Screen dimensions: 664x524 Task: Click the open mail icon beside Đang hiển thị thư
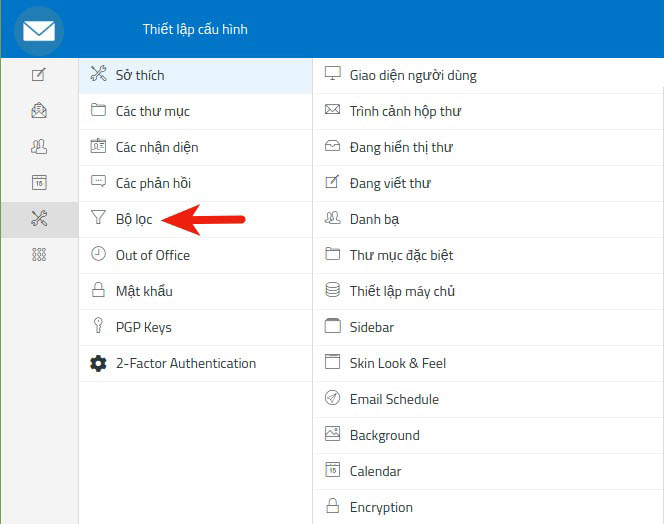click(332, 146)
